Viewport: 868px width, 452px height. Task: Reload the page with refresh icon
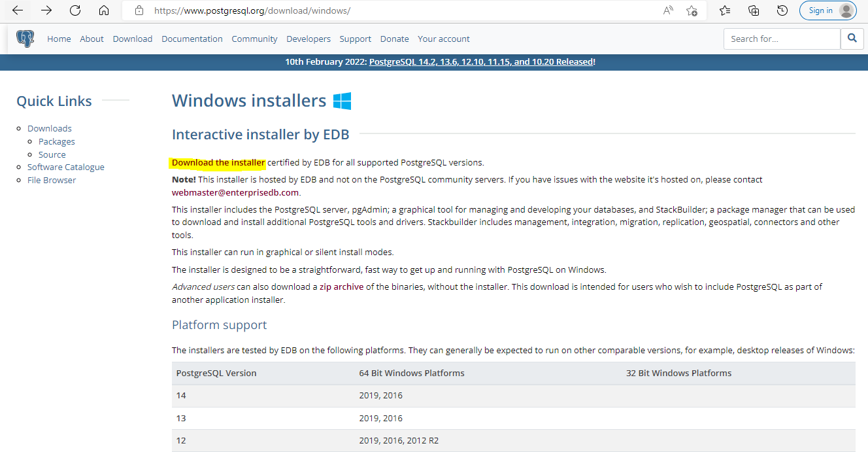pos(75,10)
